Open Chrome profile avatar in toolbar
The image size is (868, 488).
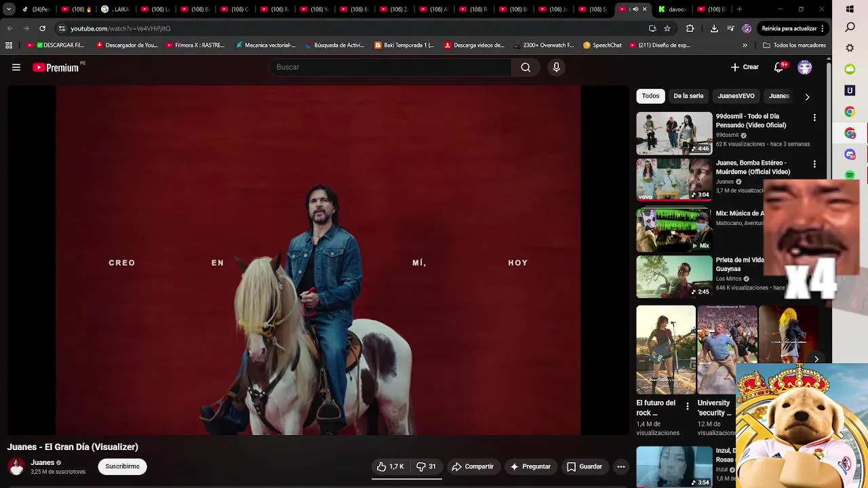coord(747,28)
